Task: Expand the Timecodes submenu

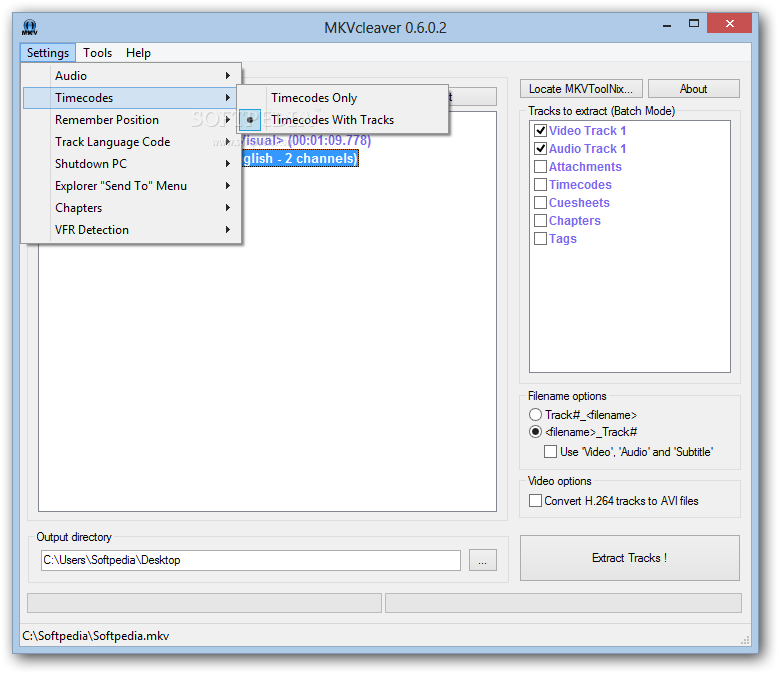Action: 132,98
